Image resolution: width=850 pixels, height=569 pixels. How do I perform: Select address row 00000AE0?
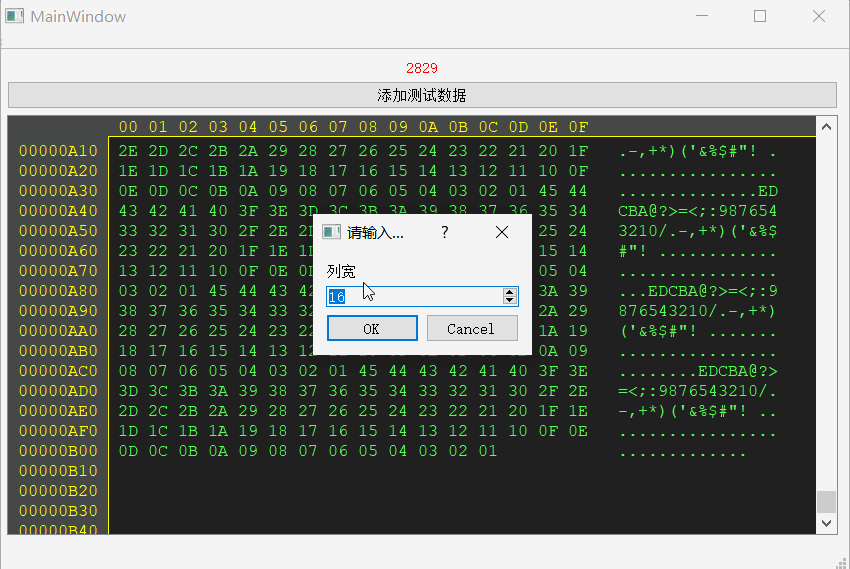point(59,411)
